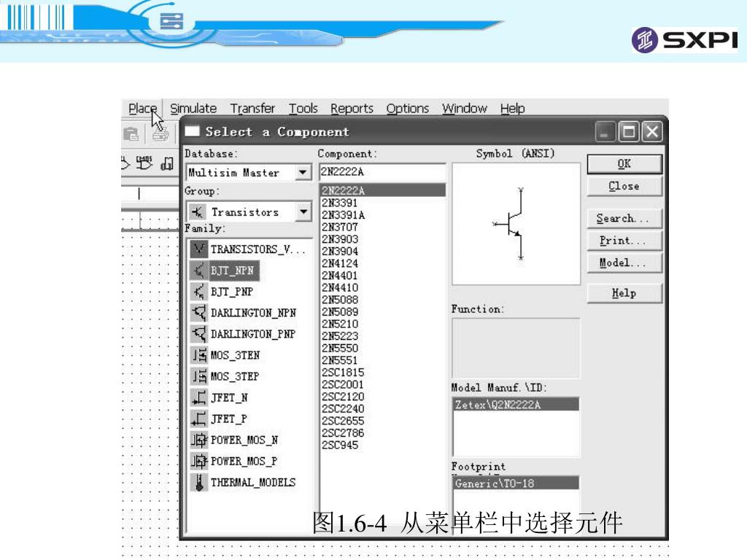Click the POWER_MOS_P family icon

198,461
